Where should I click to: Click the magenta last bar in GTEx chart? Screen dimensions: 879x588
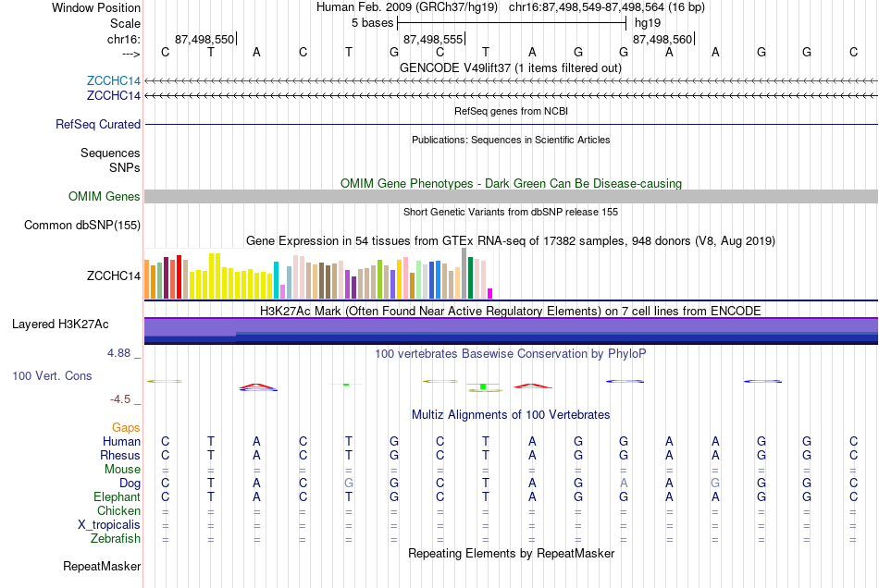pyautogui.click(x=490, y=293)
